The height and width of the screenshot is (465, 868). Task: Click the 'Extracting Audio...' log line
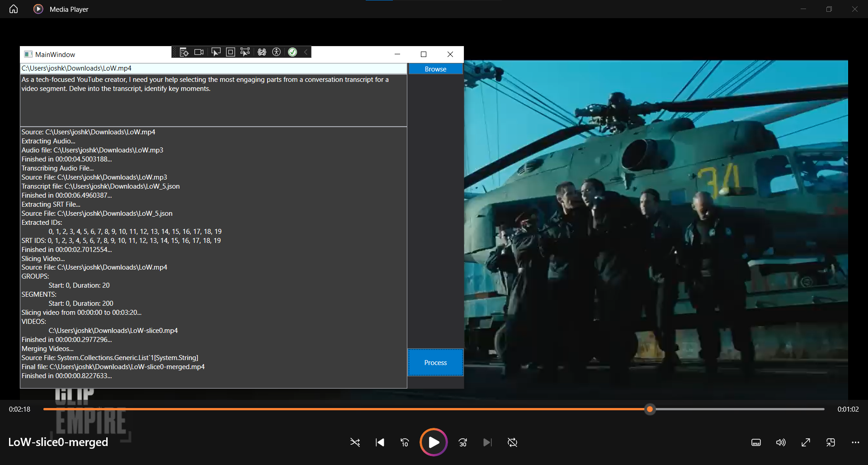click(x=48, y=141)
